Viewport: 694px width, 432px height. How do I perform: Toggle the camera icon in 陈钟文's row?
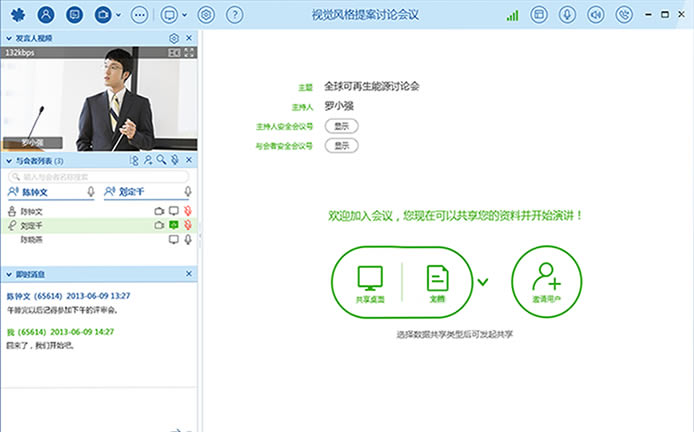pyautogui.click(x=158, y=212)
